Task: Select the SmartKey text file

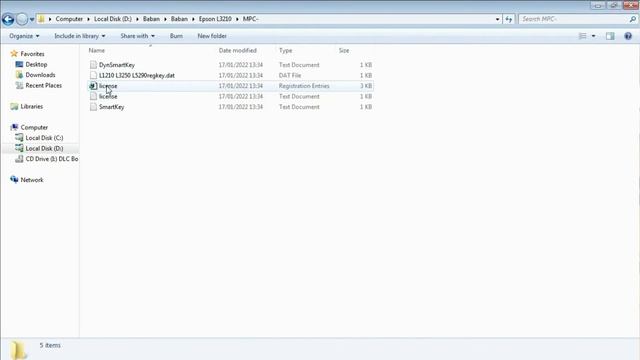Action: [x=111, y=107]
